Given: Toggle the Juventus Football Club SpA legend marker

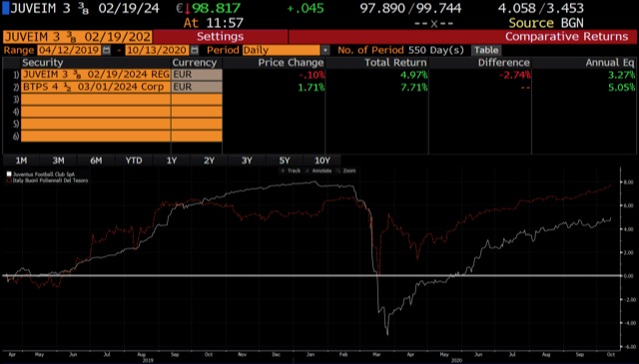Looking at the screenshot, I should tap(9, 175).
